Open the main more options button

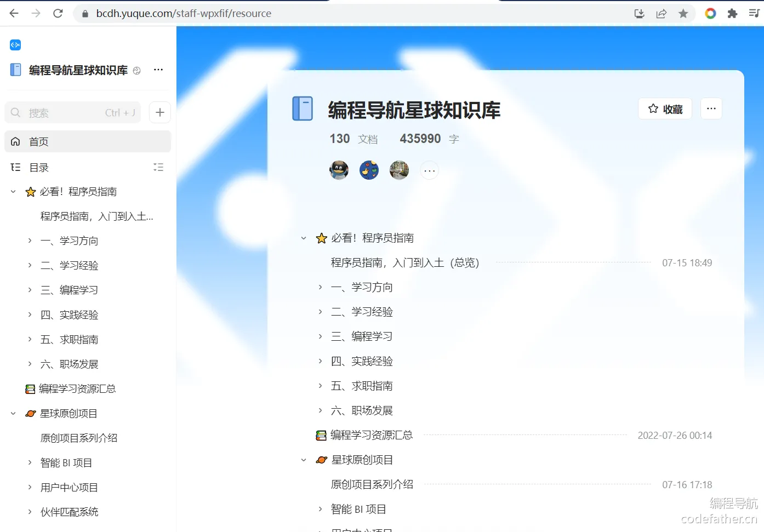coord(711,108)
